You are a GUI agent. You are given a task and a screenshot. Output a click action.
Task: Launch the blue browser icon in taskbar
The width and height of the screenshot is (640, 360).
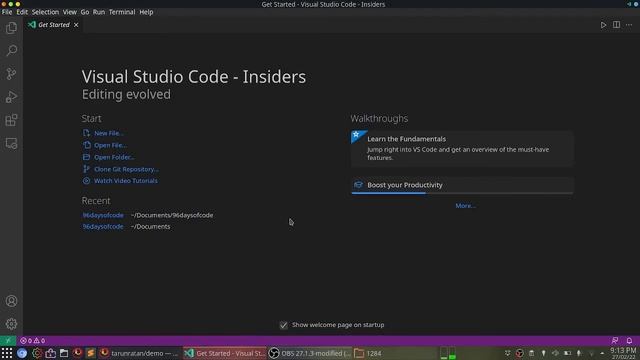coord(22,353)
